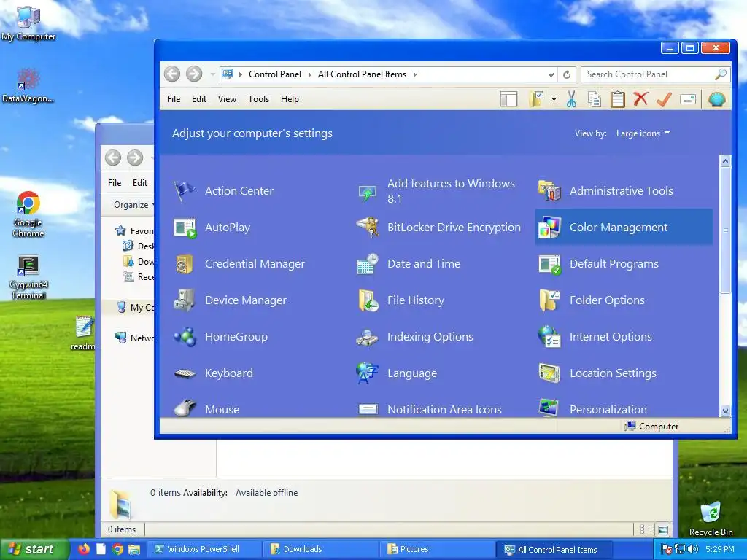Select Favorites in Pictures window sidebar

click(134, 231)
